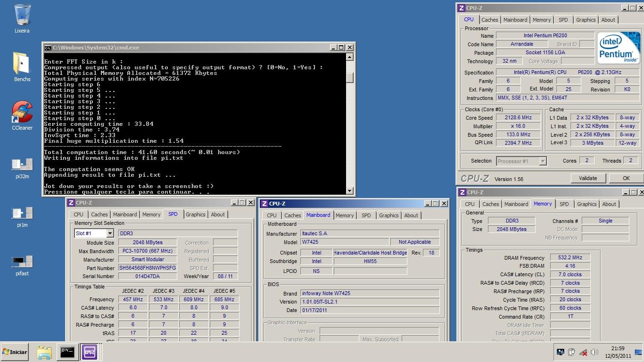Select CPU tab in SPD window

(x=78, y=214)
